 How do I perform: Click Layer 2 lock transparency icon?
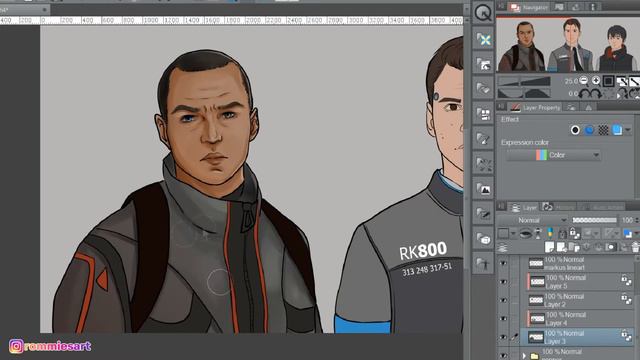pos(626,299)
